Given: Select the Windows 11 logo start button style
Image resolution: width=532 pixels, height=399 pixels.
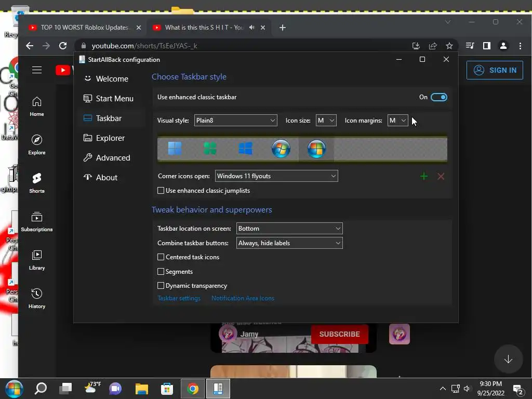Looking at the screenshot, I should click(175, 149).
